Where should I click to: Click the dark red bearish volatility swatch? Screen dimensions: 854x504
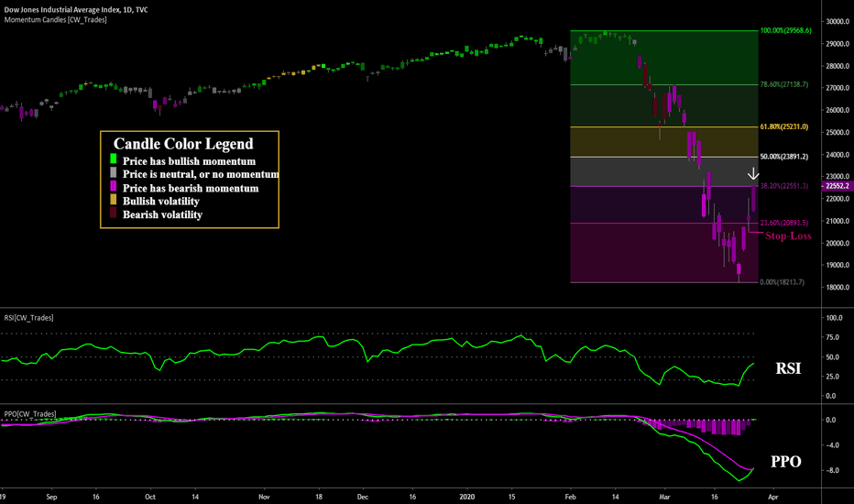[x=114, y=213]
